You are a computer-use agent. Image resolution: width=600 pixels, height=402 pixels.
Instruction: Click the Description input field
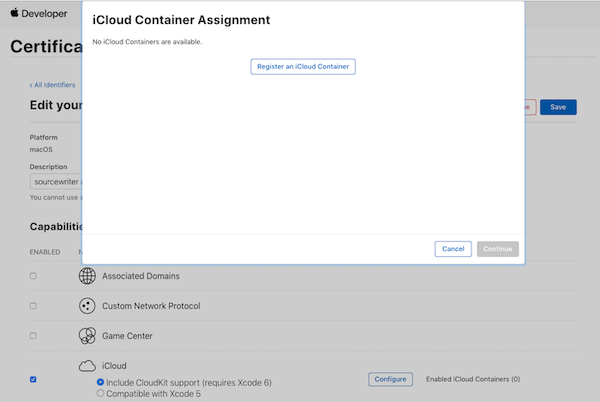point(56,182)
